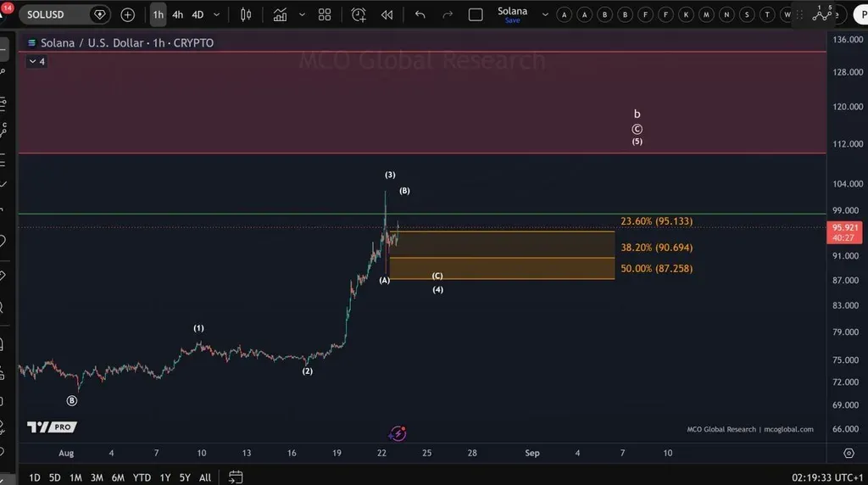Image resolution: width=868 pixels, height=485 pixels.
Task: Select the 23.60% (95.133) Fibonacci label
Action: pyautogui.click(x=657, y=221)
